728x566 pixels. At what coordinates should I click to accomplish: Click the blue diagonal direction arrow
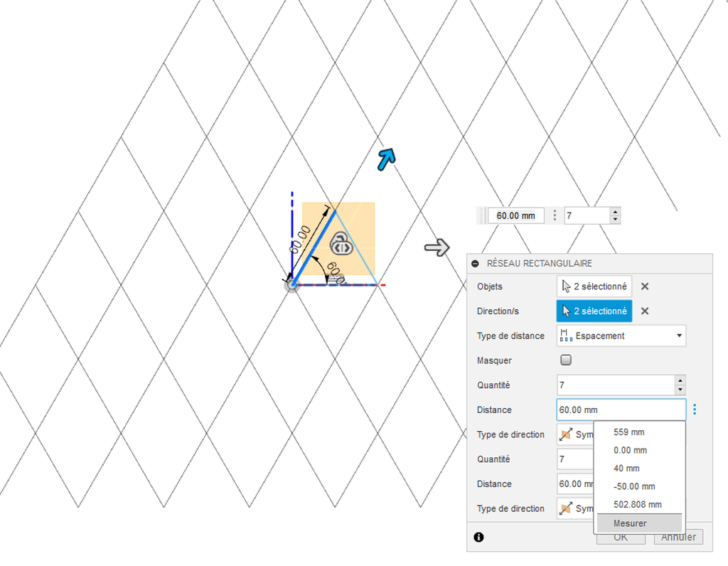click(x=386, y=159)
